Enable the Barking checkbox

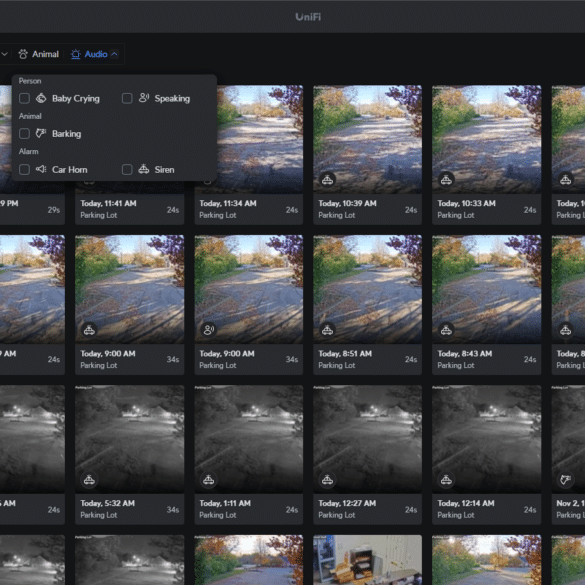(x=24, y=134)
